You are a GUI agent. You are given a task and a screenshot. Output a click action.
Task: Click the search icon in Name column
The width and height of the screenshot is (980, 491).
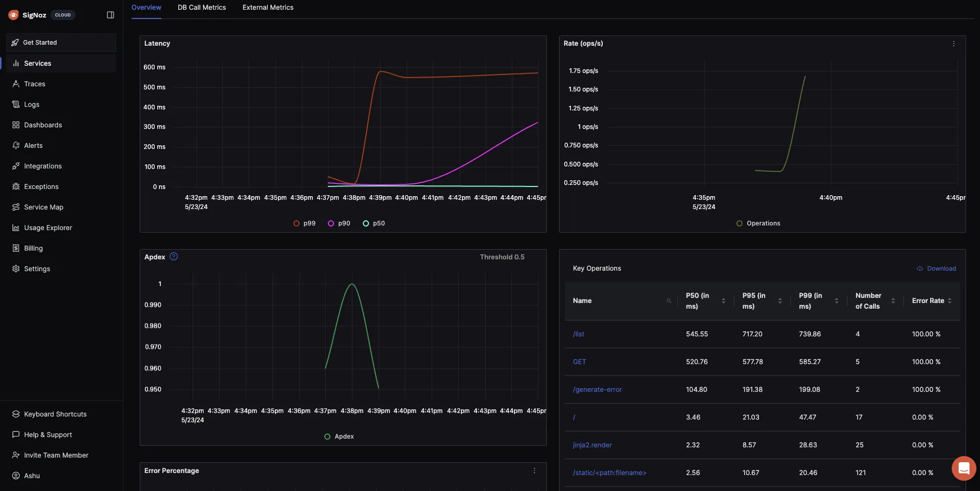pyautogui.click(x=669, y=301)
